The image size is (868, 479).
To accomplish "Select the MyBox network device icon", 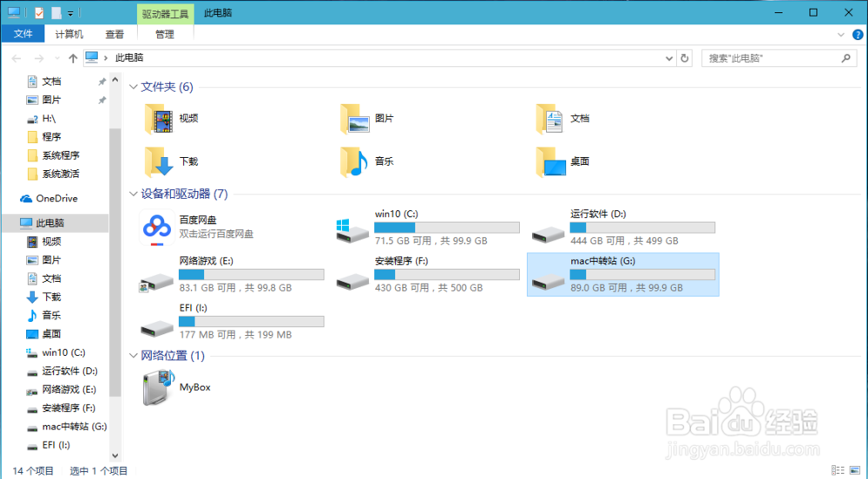I will click(158, 387).
